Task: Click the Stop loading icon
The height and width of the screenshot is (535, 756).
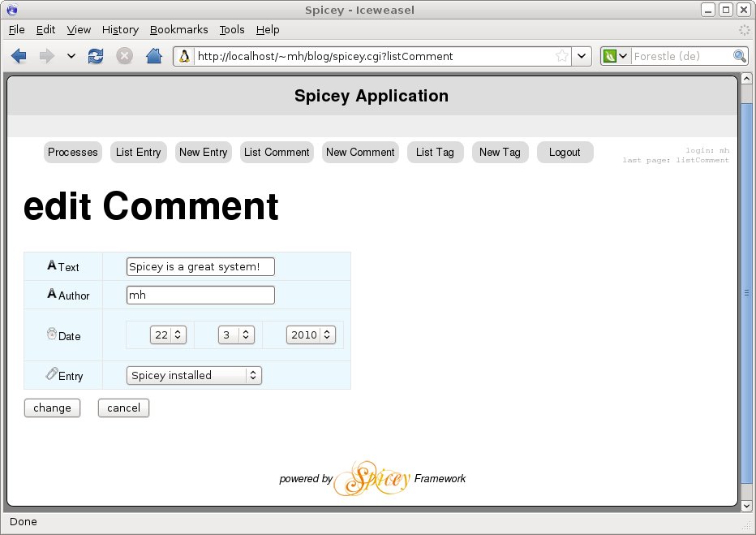Action: [x=124, y=56]
